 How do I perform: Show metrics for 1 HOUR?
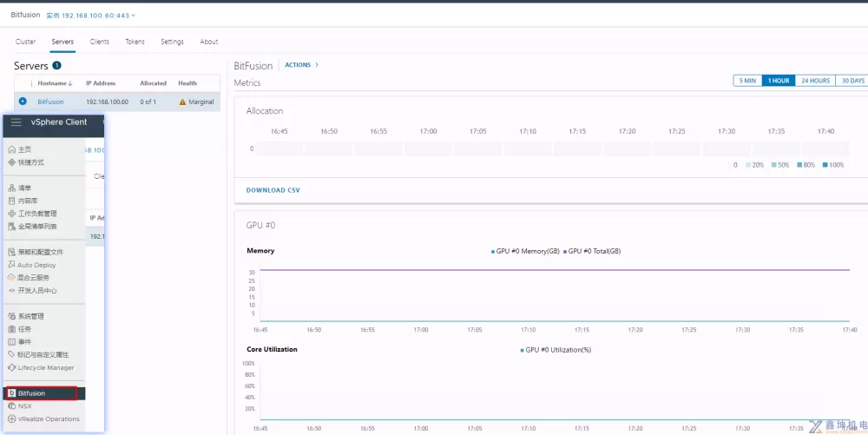[779, 81]
